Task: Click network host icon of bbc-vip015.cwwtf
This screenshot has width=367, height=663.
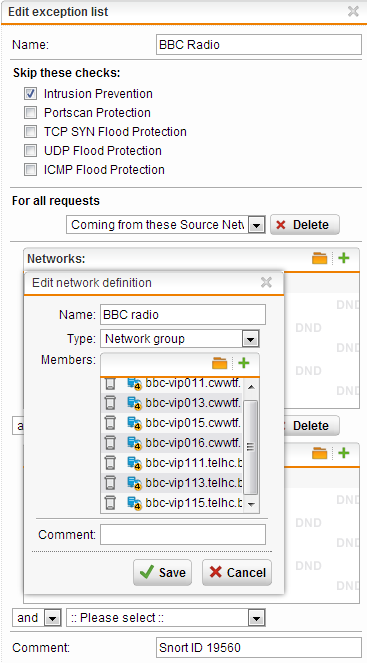Action: click(134, 424)
